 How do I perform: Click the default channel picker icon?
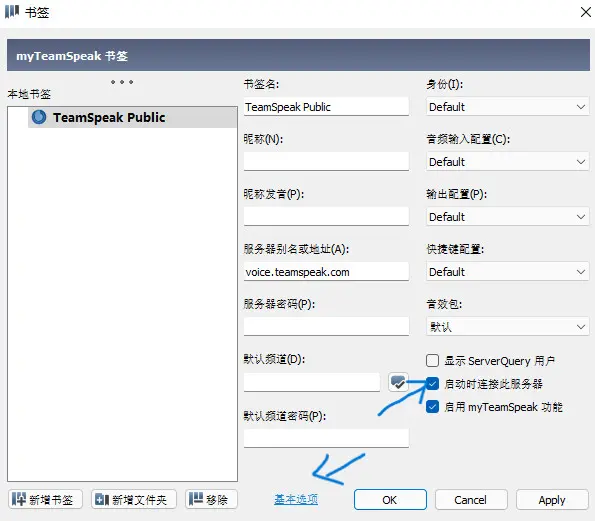click(398, 382)
